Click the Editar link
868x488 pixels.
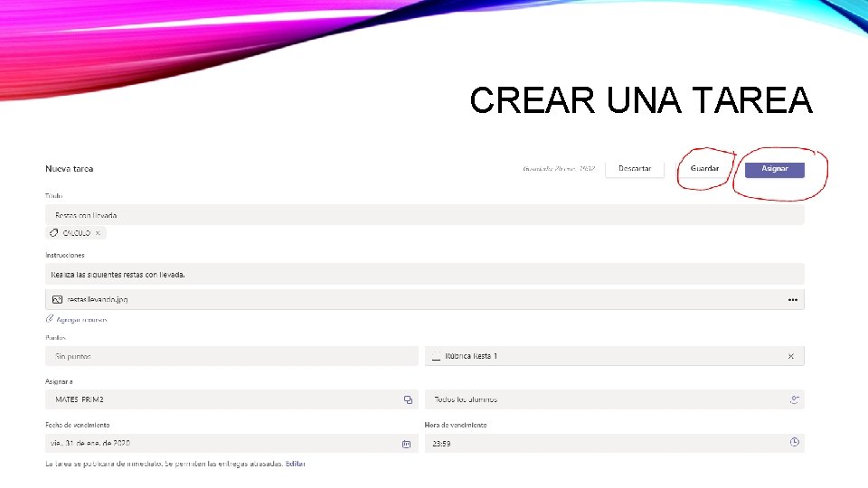click(295, 464)
